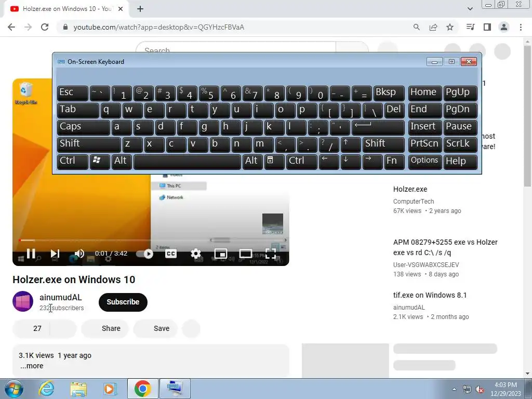
Task: Toggle closed captions on the player
Action: coord(170,254)
